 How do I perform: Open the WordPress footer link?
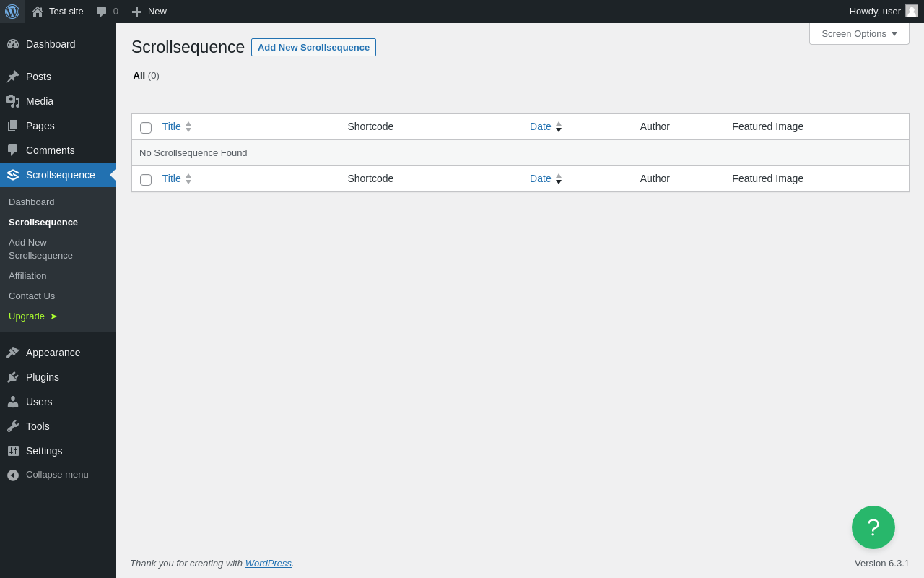(269, 563)
